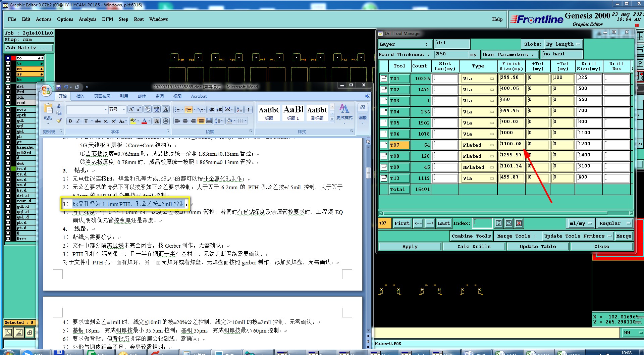Open the Analysis menu

coord(87,19)
